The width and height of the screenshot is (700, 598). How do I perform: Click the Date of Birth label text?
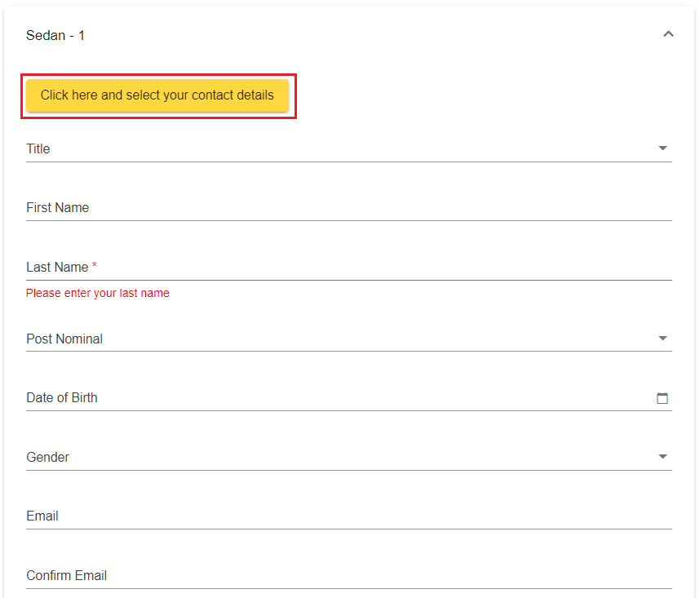pos(62,398)
